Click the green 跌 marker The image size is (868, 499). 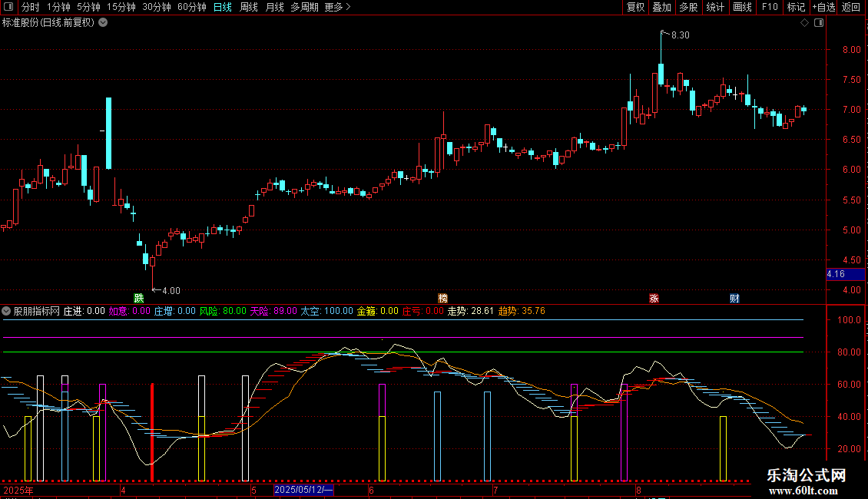[139, 298]
